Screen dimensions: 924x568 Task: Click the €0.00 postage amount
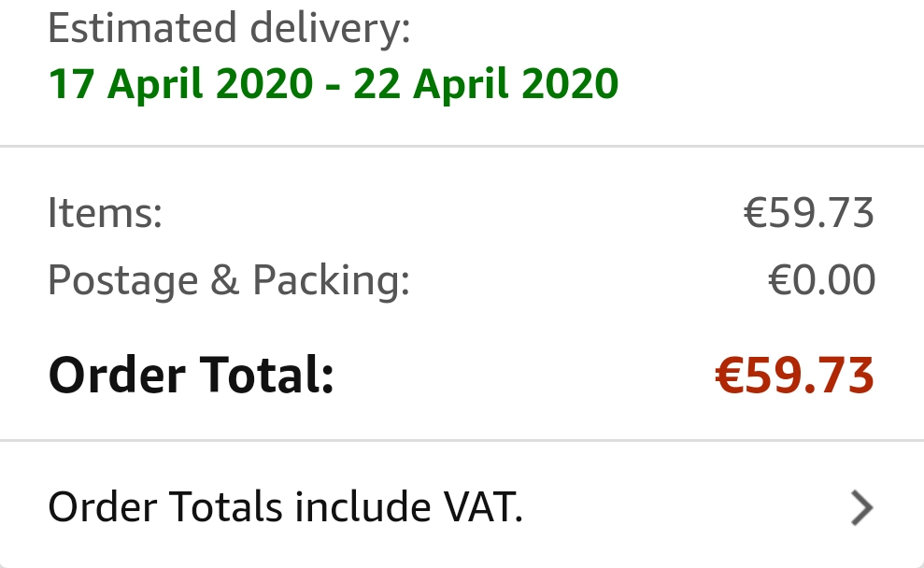[x=821, y=280]
